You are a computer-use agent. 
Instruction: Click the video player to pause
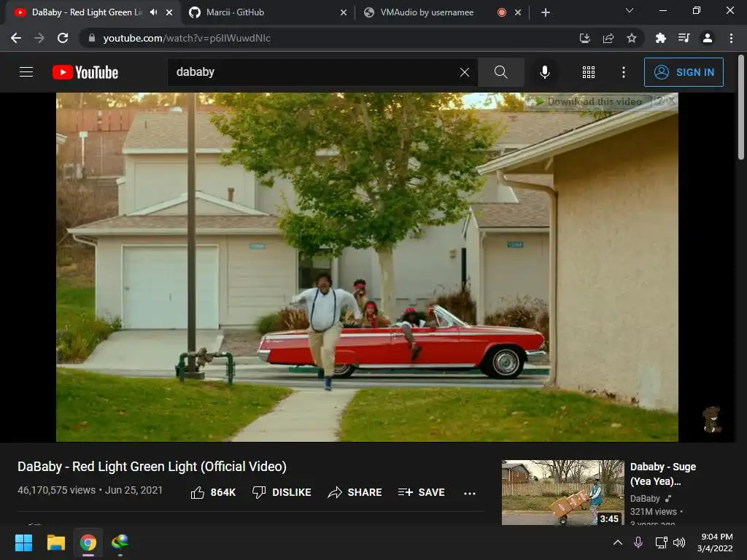click(x=367, y=267)
